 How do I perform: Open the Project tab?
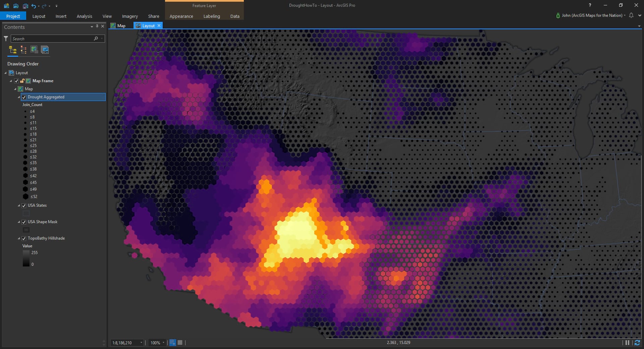click(x=13, y=16)
